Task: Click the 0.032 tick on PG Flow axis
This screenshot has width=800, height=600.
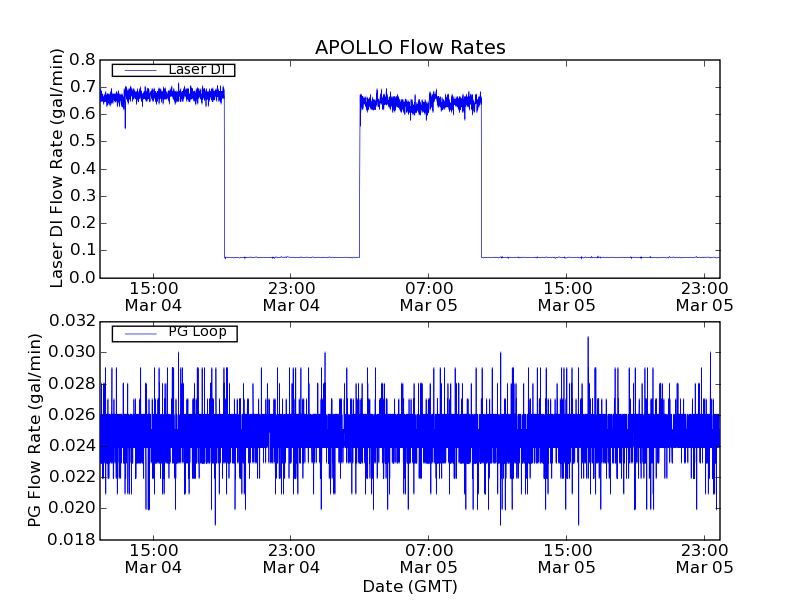Action: coord(72,321)
